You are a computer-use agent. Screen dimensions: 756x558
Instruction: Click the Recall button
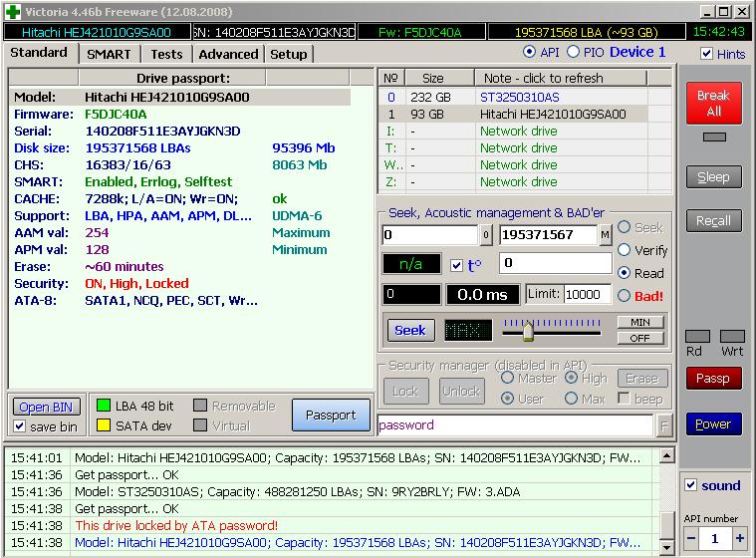point(713,221)
